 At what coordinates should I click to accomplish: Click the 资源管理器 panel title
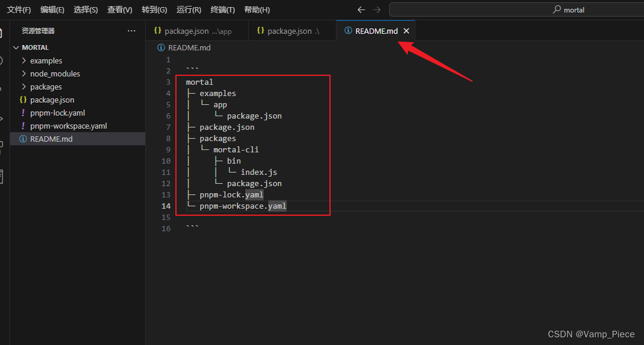pos(38,31)
